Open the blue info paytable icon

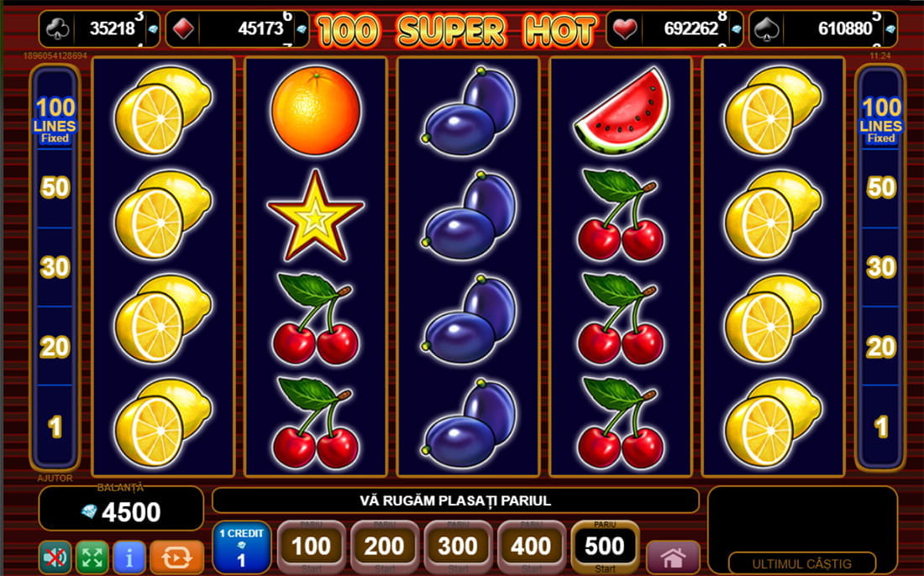(x=129, y=557)
